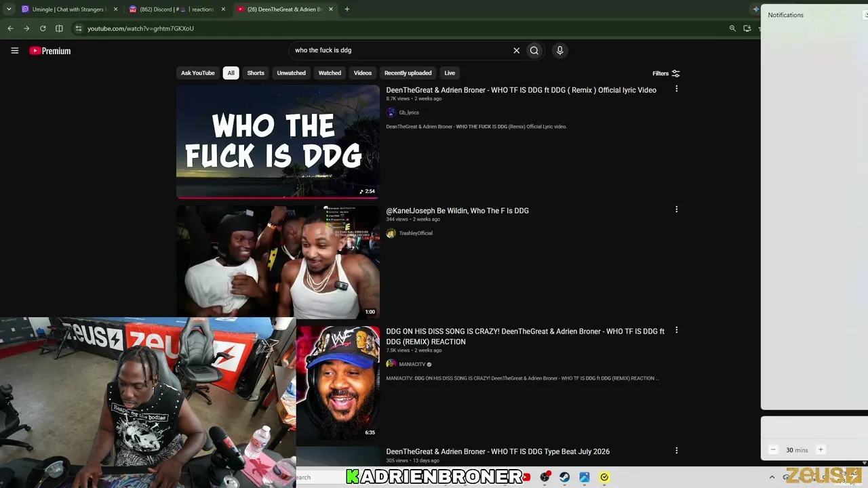Screen dimensions: 868x488
Task: Open Gb_lyrics channel avatar
Action: pyautogui.click(x=391, y=113)
